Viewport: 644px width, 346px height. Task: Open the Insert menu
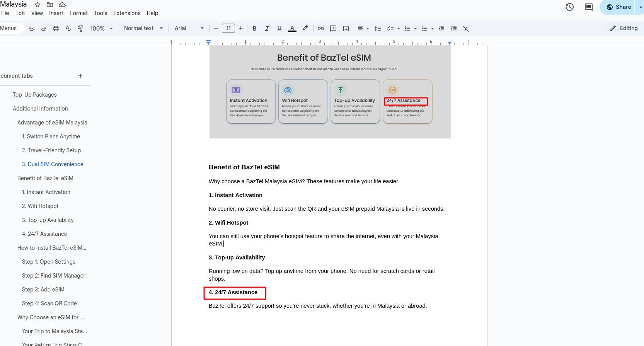[56, 13]
